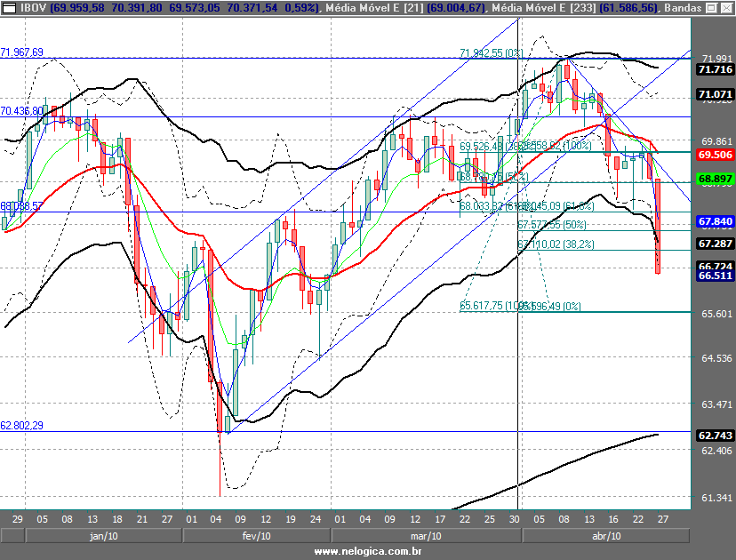
Task: Close the IBOV chart window
Action: (x=725, y=7)
